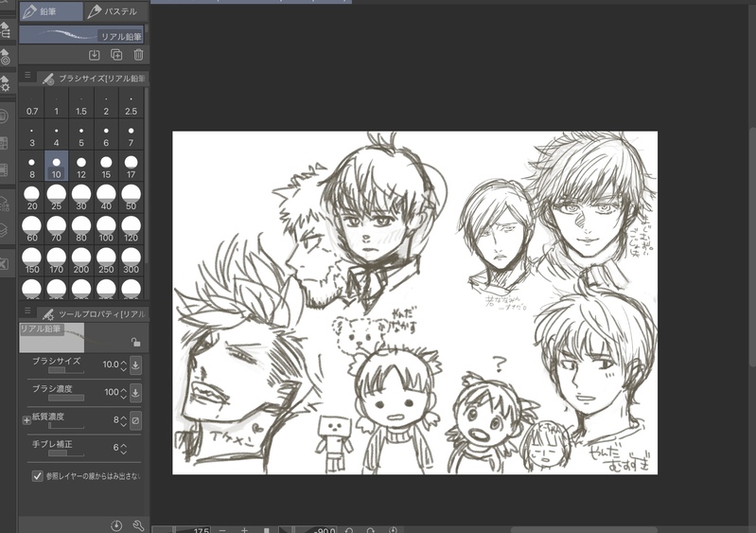Decrease ブラシサイズ value with down arrow
Screen dimensions: 756x533
[124, 369]
